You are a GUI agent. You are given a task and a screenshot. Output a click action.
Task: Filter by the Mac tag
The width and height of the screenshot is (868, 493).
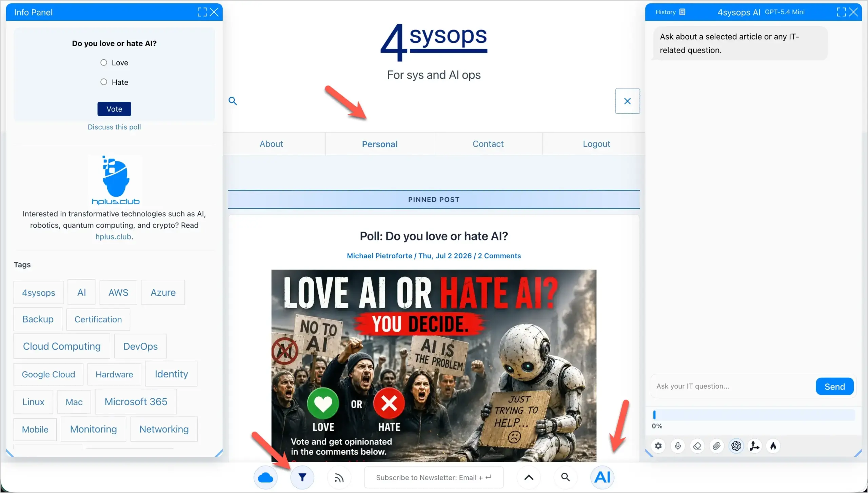click(74, 402)
